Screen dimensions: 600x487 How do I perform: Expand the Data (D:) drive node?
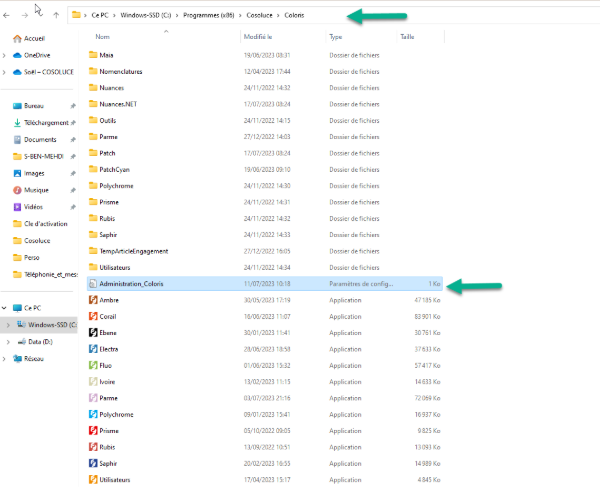[x=10, y=341]
